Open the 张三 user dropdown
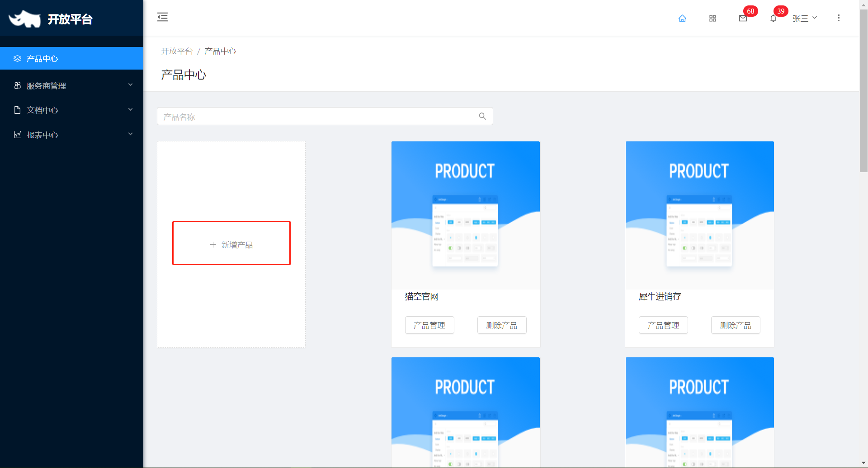Screen dimensions: 868x468 (805, 18)
